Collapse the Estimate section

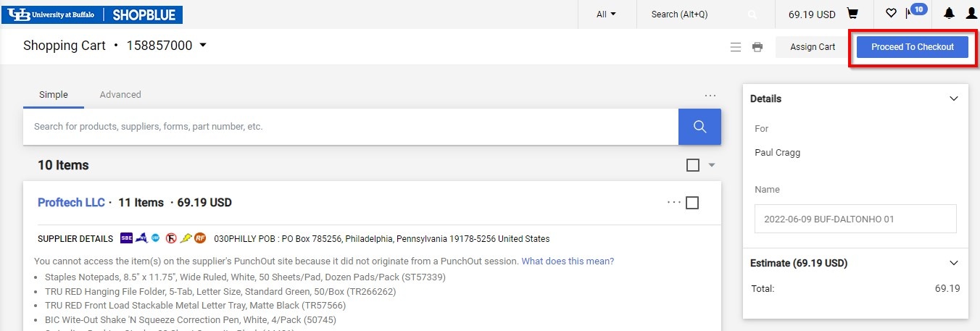(x=954, y=264)
